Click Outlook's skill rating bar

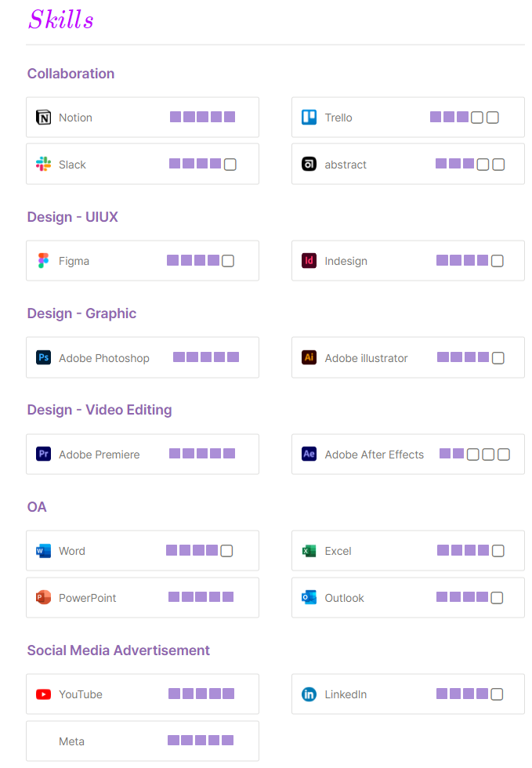(x=470, y=597)
